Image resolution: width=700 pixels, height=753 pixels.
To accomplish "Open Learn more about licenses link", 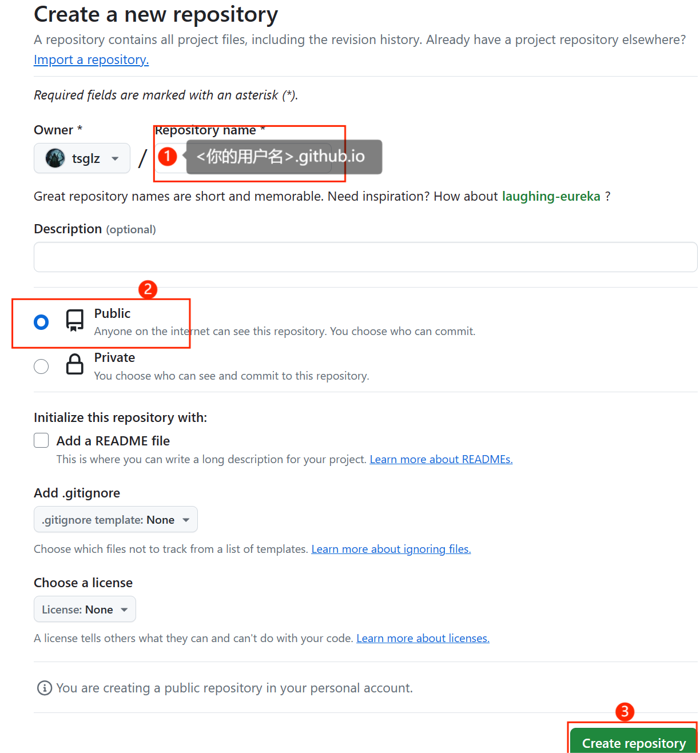I will tap(423, 638).
